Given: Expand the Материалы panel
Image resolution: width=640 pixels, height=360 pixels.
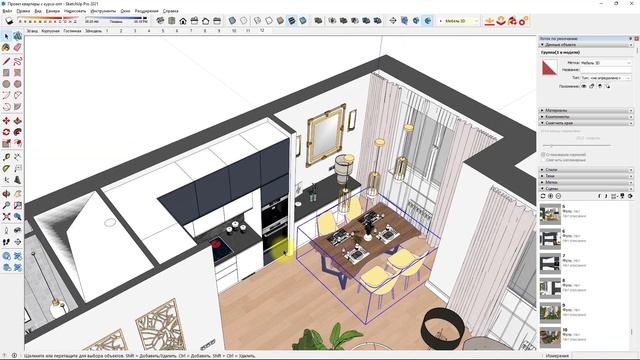Looking at the screenshot, I should point(586,110).
